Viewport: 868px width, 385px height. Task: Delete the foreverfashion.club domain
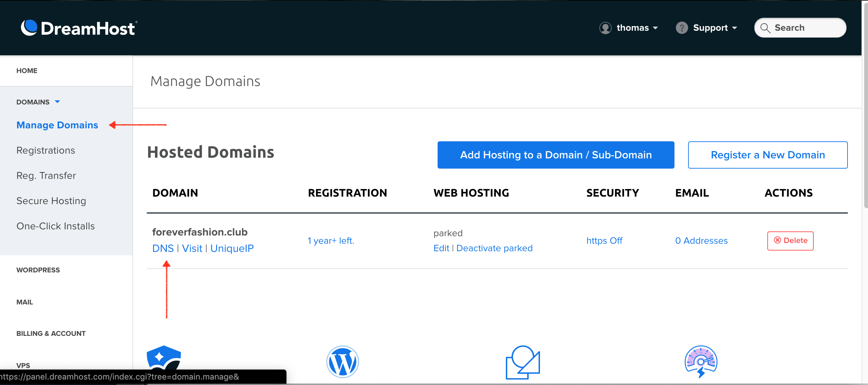pos(790,241)
